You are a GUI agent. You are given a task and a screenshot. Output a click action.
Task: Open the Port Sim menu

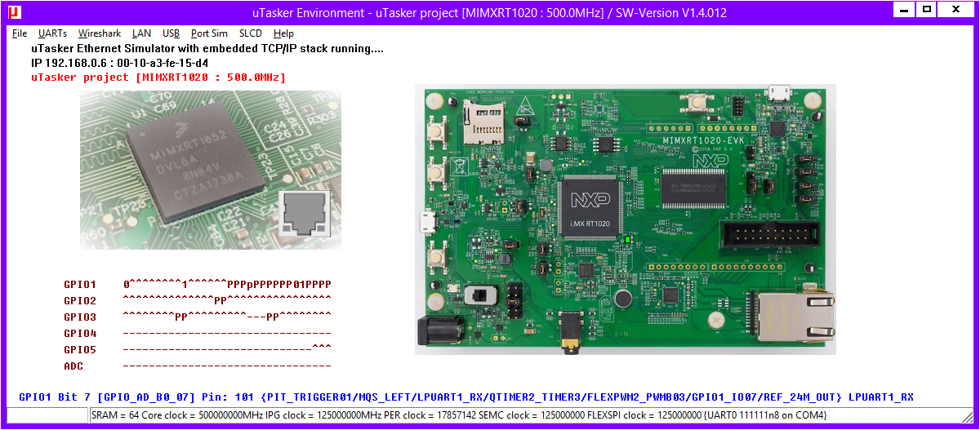209,33
